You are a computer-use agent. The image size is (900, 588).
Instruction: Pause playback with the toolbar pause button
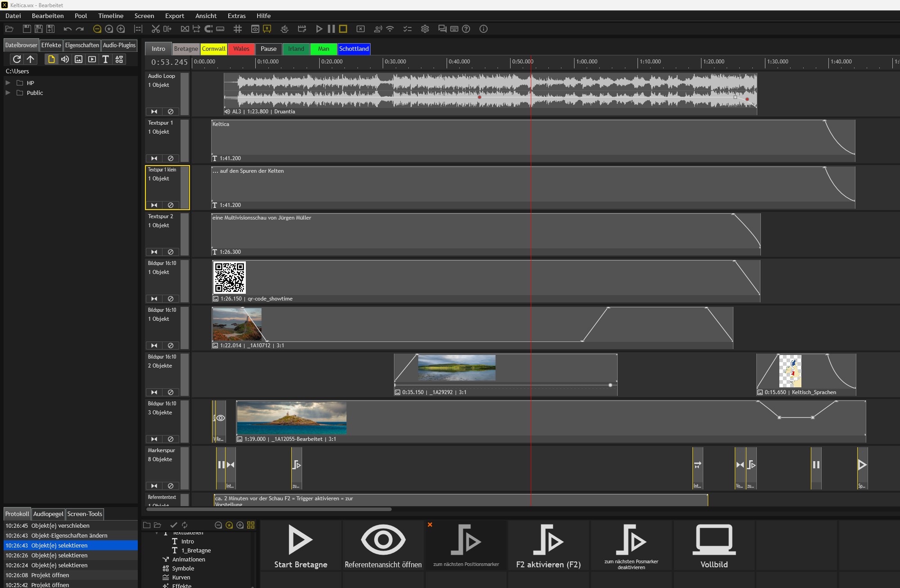pos(331,29)
